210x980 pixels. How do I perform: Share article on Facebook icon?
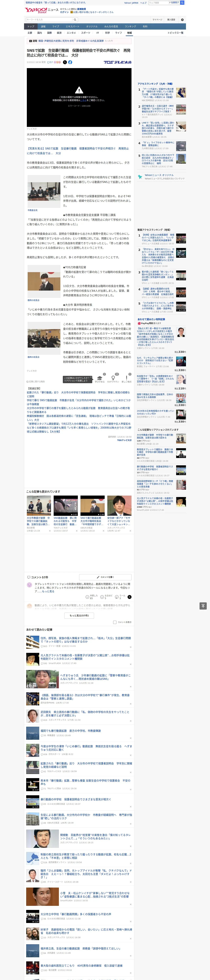(x=70, y=62)
